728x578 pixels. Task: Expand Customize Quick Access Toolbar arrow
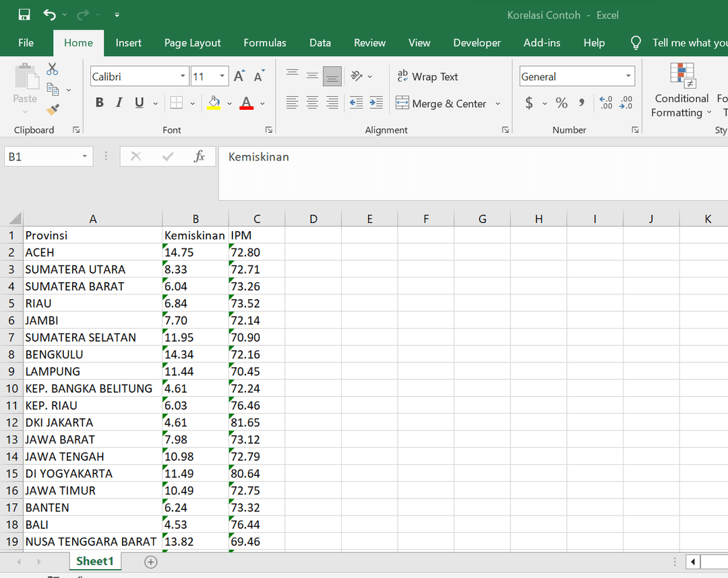click(x=117, y=15)
